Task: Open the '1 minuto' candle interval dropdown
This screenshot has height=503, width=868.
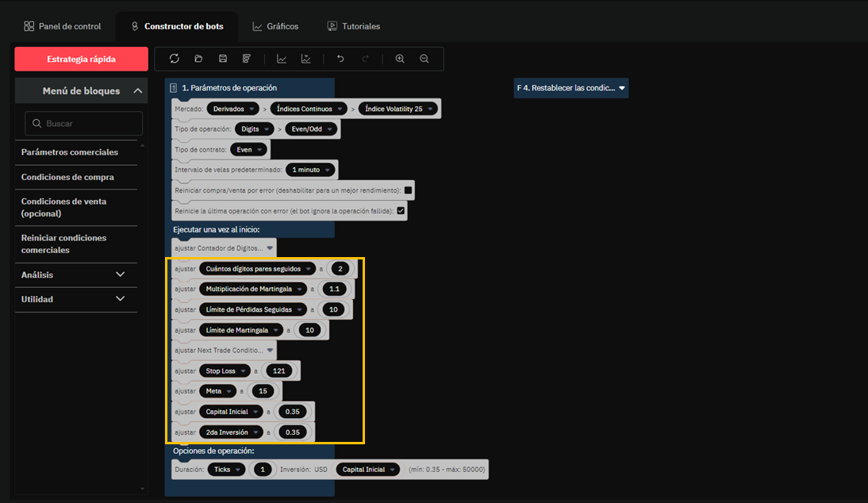Action: click(x=310, y=170)
